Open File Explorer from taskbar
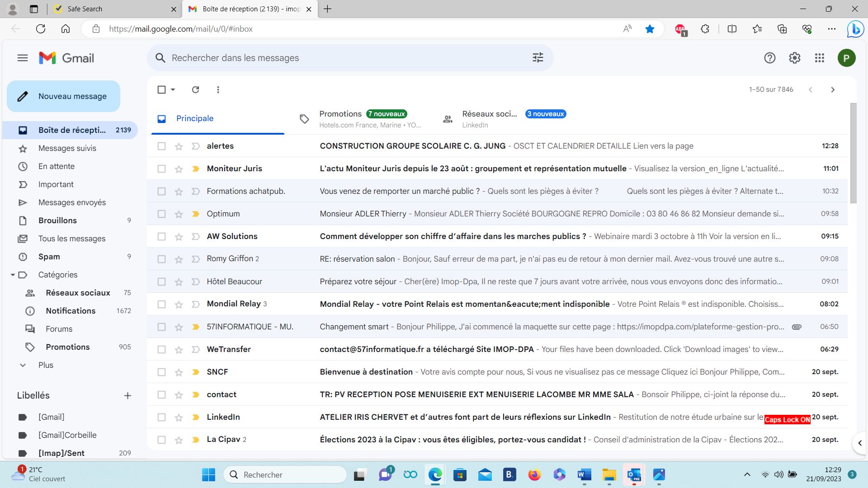 (609, 474)
